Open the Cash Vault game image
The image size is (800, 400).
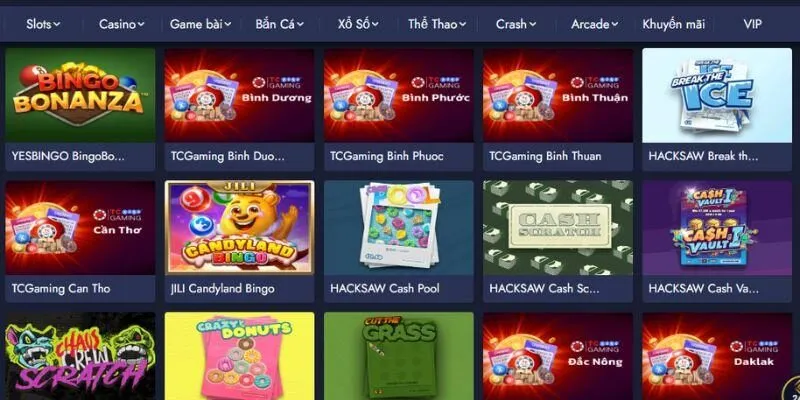point(717,228)
